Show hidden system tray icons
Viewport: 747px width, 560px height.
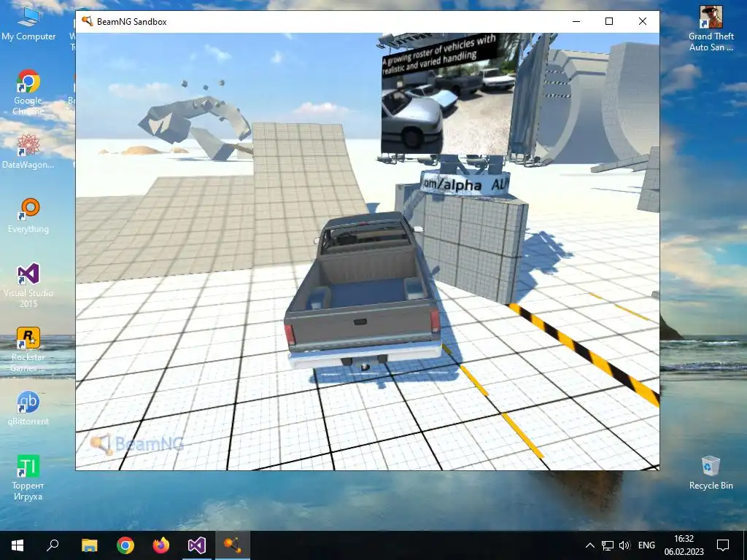(589, 545)
